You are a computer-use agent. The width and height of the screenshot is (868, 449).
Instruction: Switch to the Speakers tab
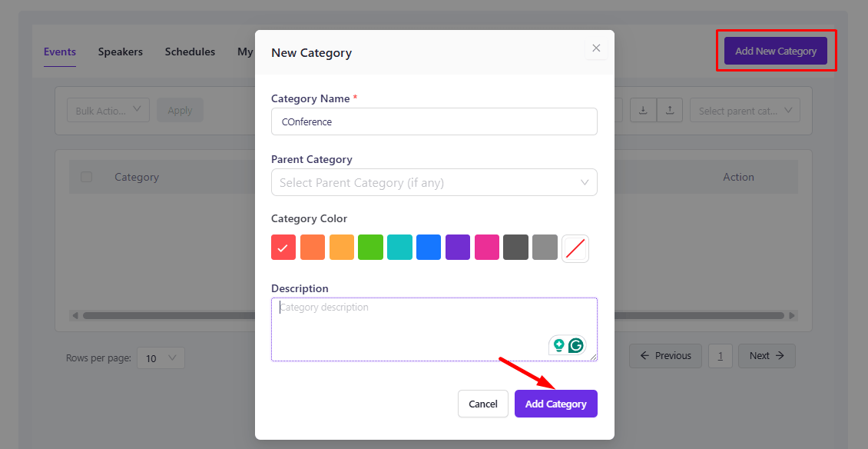(x=121, y=52)
